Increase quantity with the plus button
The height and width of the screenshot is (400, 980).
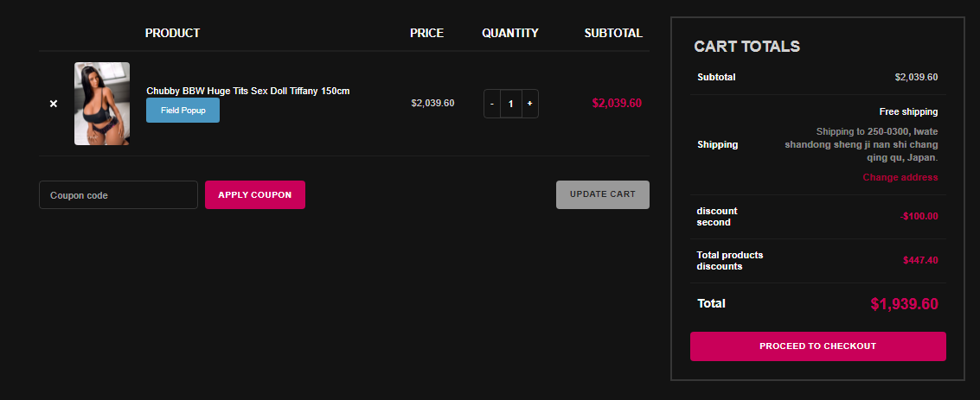click(x=529, y=104)
